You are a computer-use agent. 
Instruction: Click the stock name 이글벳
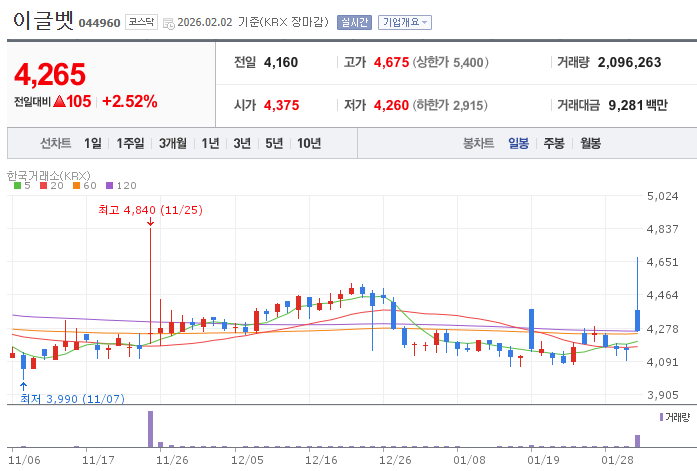point(43,21)
